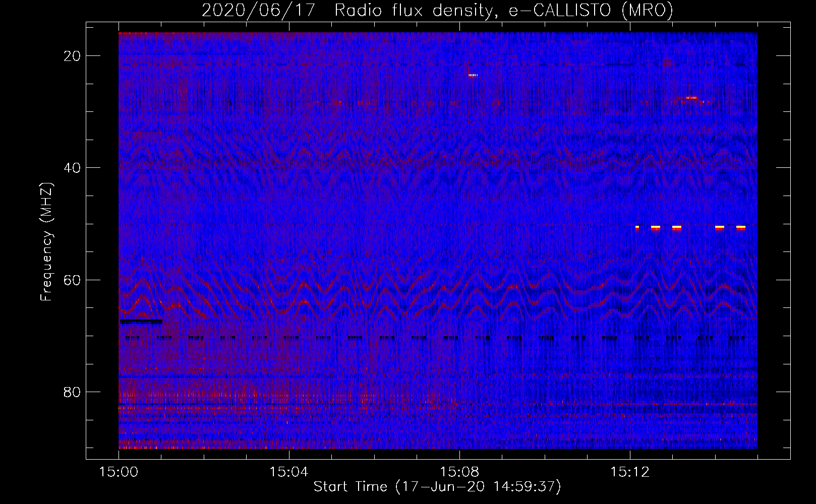Click the 60 MHz frequency tick label
Screen dimensions: 816x504
pyautogui.click(x=73, y=280)
